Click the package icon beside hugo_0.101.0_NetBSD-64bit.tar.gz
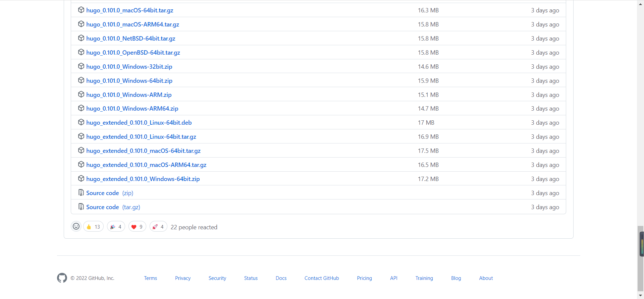Viewport: 644px width, 299px height. [x=81, y=38]
